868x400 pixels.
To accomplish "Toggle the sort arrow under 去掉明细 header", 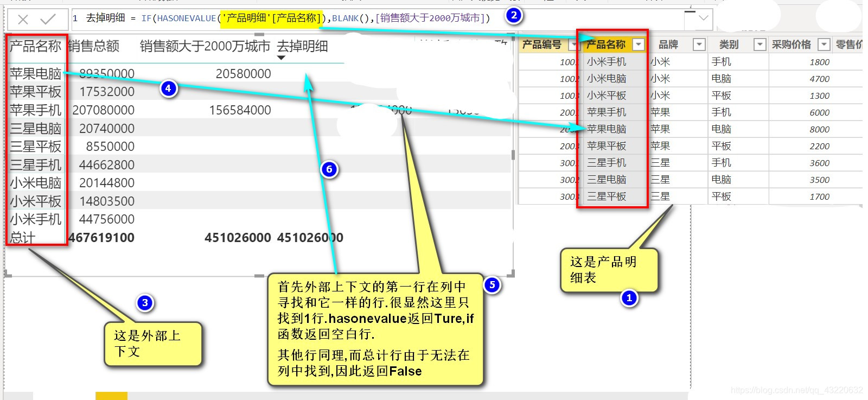I will tap(281, 58).
